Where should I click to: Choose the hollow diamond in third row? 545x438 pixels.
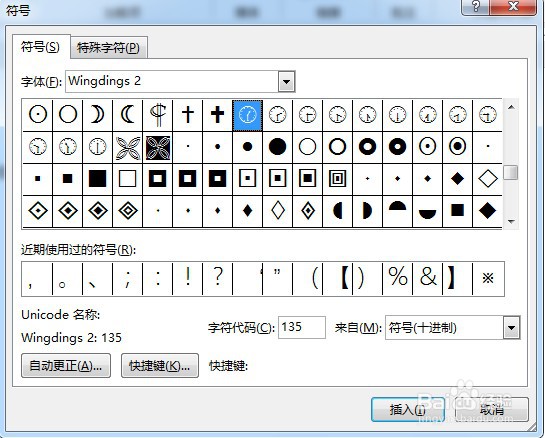[x=488, y=179]
